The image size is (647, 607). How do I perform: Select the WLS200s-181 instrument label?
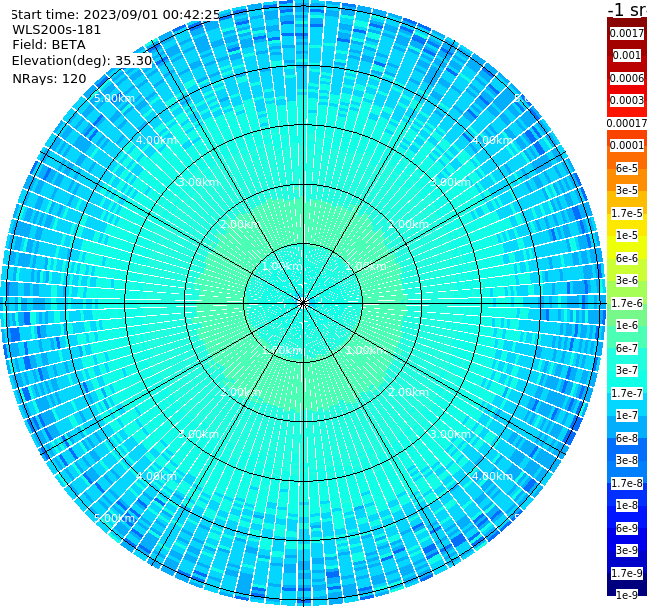[57, 30]
